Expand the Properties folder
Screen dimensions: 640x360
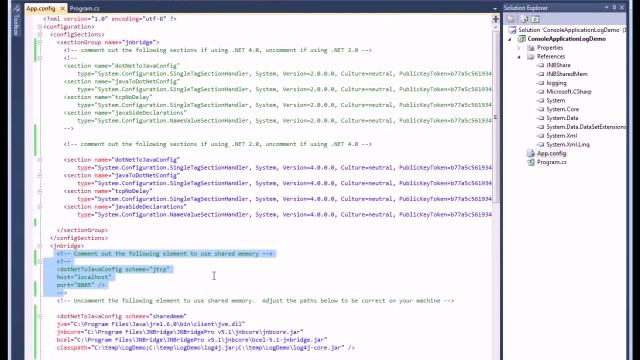point(519,48)
